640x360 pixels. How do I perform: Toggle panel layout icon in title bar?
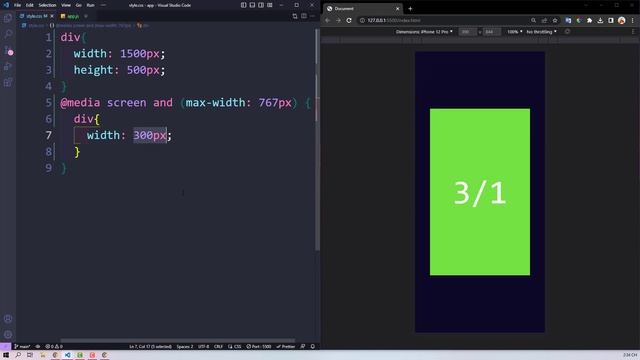coord(252,5)
